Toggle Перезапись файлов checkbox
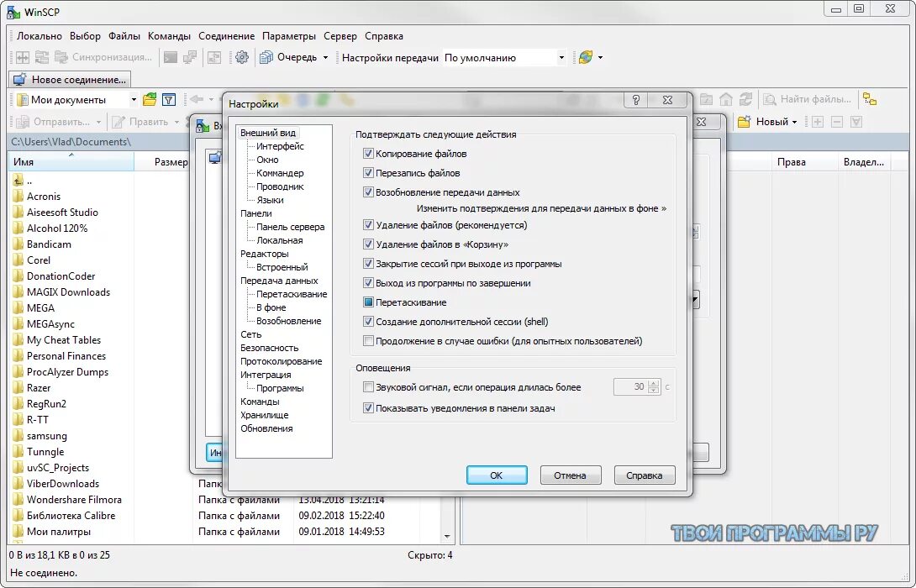The image size is (916, 588). [368, 173]
